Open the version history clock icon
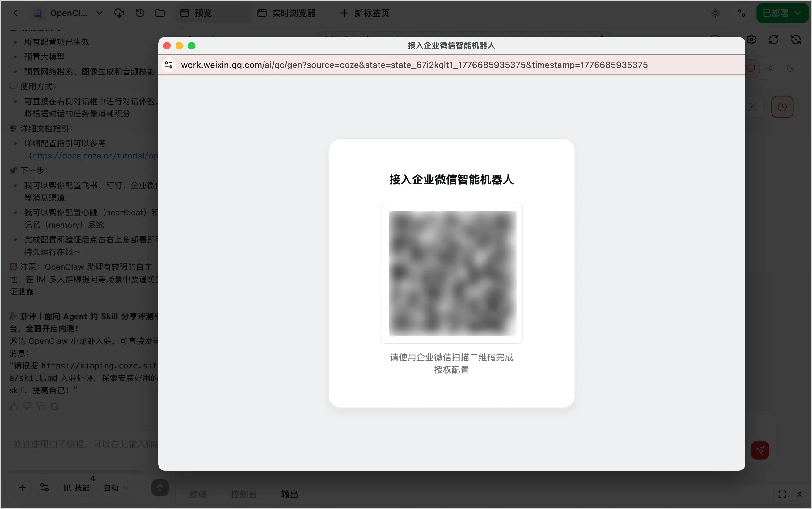 [x=140, y=13]
